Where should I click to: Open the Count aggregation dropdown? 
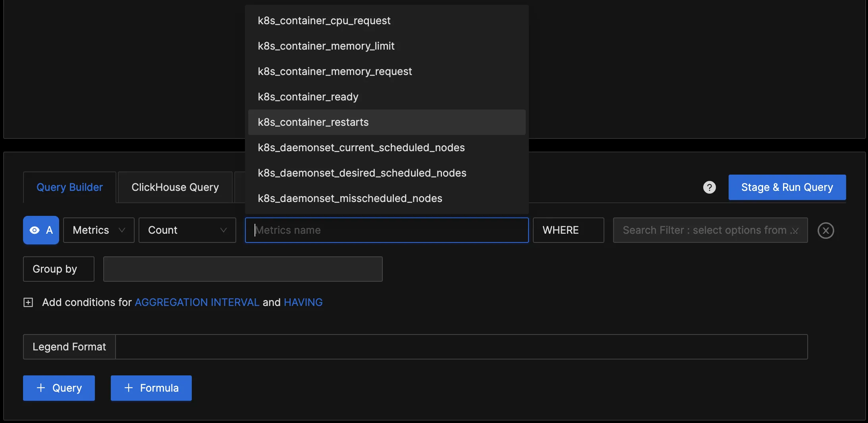187,230
